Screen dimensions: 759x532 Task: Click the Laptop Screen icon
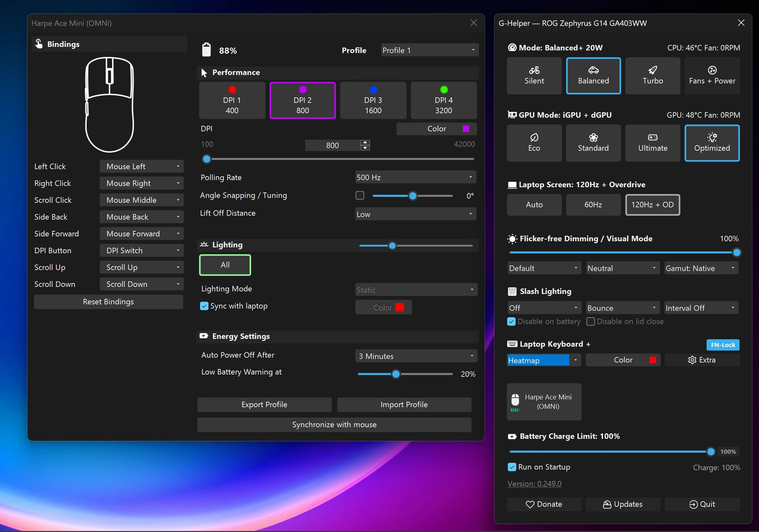[512, 185]
